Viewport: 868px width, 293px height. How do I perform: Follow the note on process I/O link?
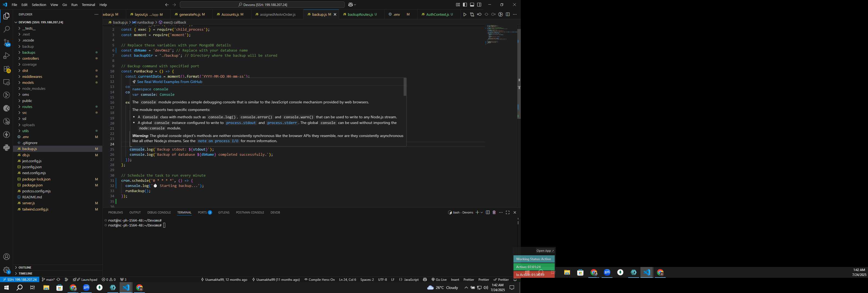[218, 141]
